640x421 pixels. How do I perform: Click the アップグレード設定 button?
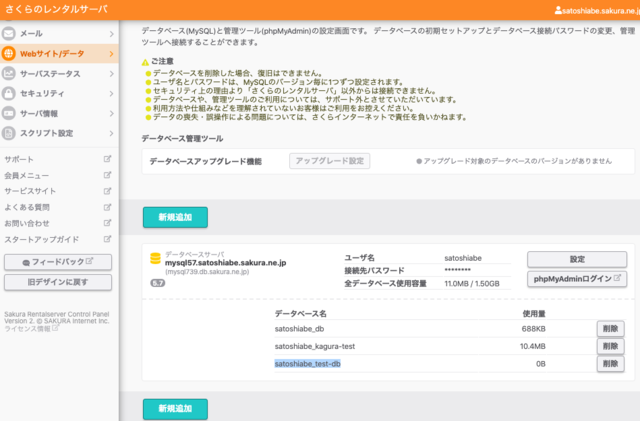coord(330,161)
